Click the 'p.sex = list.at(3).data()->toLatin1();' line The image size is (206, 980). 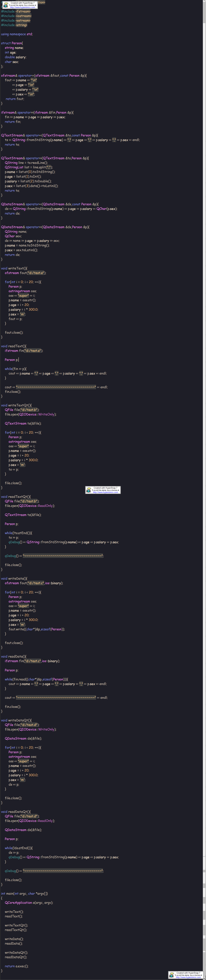(x=32, y=186)
